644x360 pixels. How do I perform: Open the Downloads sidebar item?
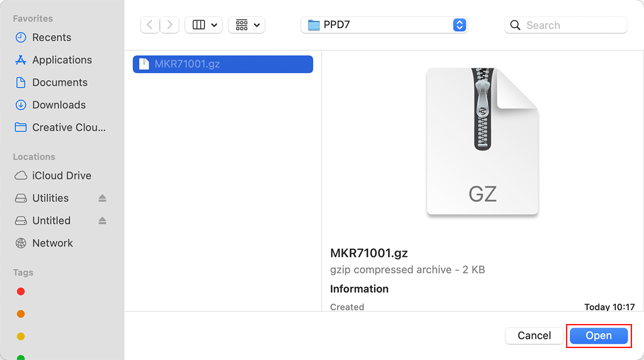pyautogui.click(x=59, y=105)
